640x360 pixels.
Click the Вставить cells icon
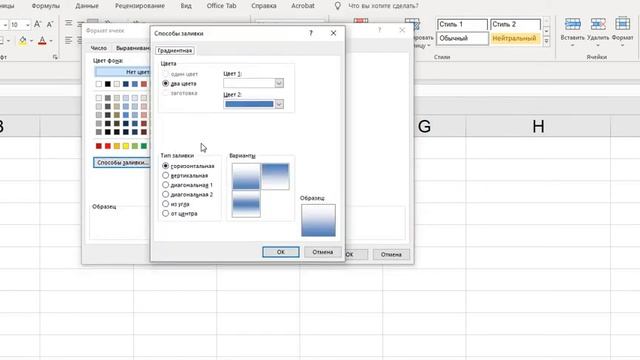(573, 24)
